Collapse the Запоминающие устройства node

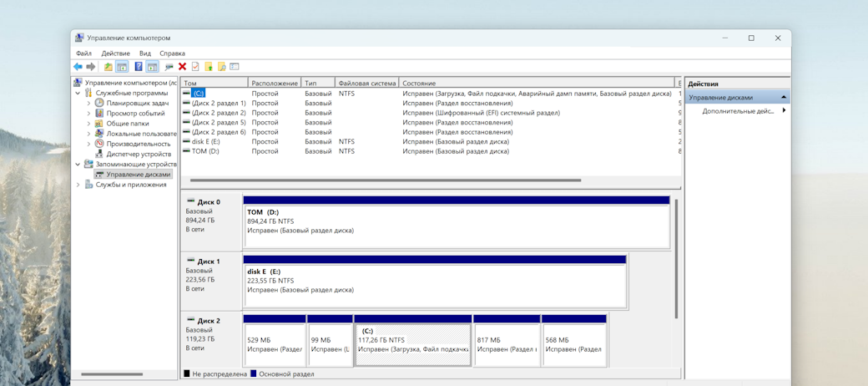coord(78,164)
